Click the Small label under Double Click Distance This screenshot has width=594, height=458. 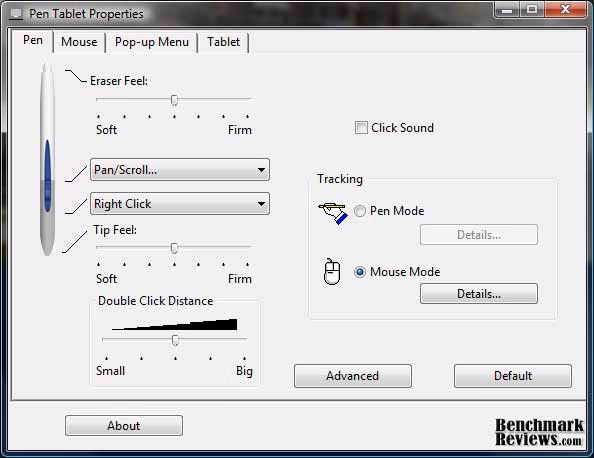point(110,370)
